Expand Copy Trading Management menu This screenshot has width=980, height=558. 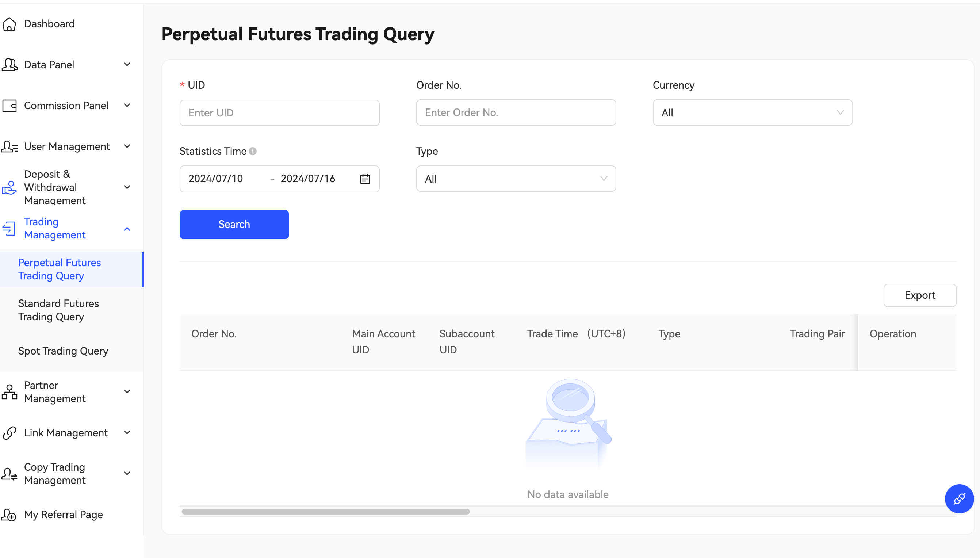127,473
